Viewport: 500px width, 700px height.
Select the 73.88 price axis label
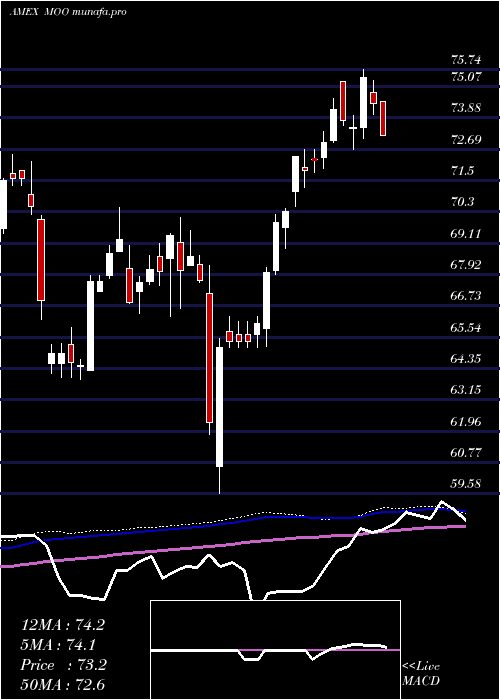pos(466,108)
